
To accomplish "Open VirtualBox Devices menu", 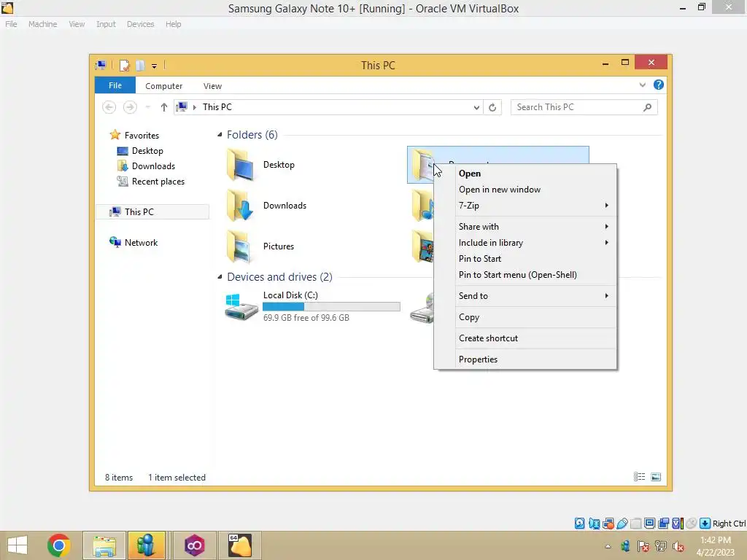I will click(141, 24).
